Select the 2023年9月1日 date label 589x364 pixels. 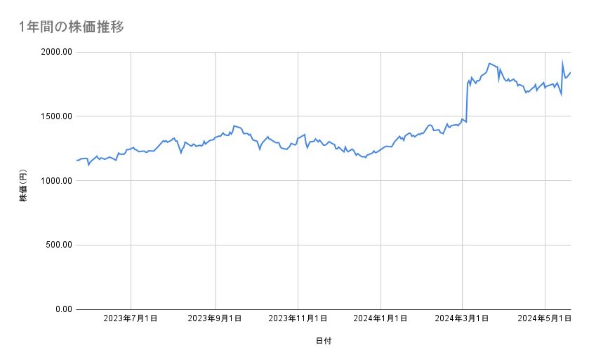click(x=215, y=319)
